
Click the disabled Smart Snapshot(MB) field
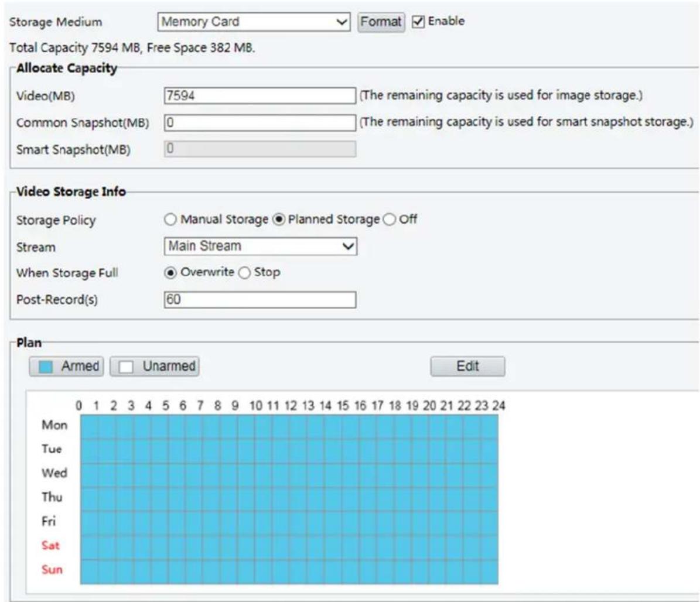click(260, 149)
